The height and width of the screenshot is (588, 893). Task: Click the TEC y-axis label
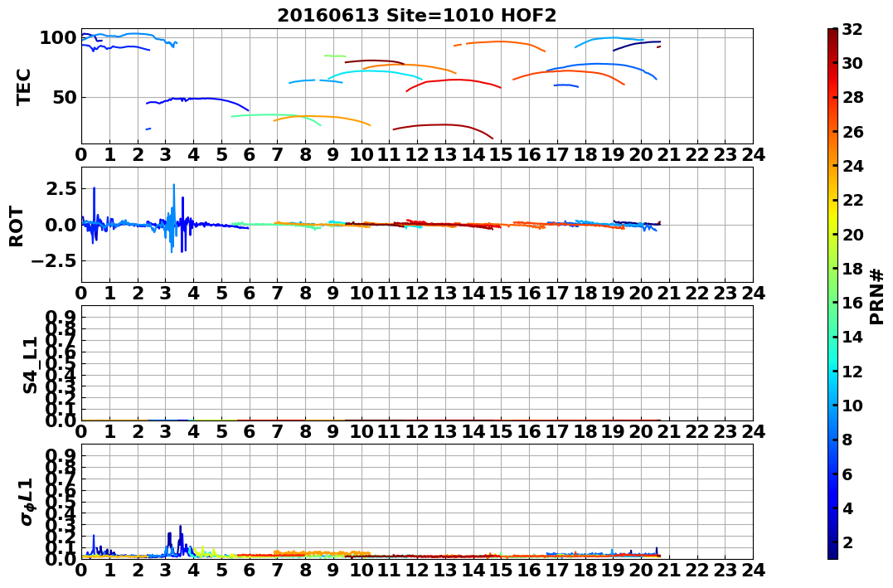tap(22, 86)
